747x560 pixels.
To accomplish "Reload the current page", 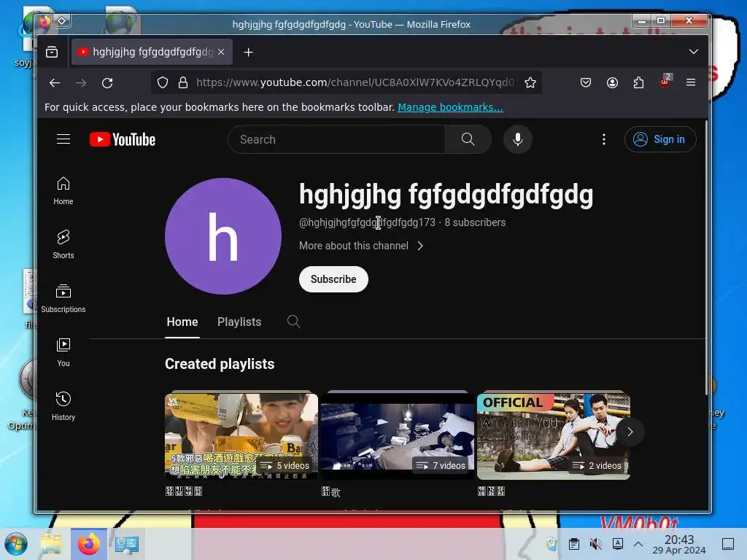I will click(x=108, y=83).
